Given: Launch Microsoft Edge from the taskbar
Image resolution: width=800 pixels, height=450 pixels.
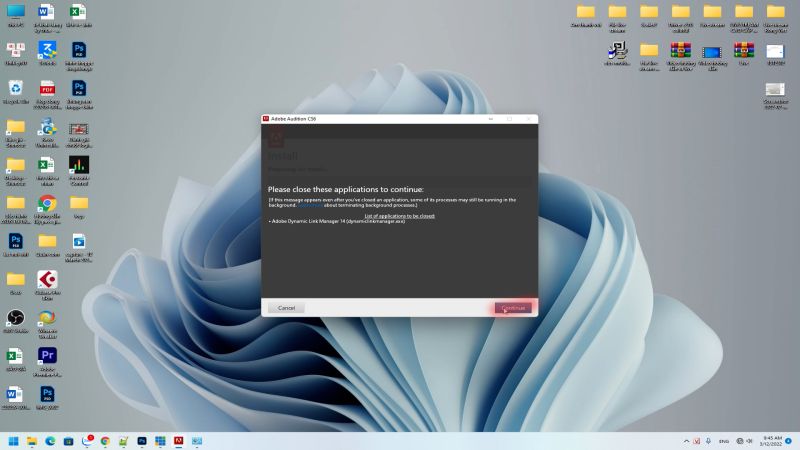Looking at the screenshot, I should [50, 441].
